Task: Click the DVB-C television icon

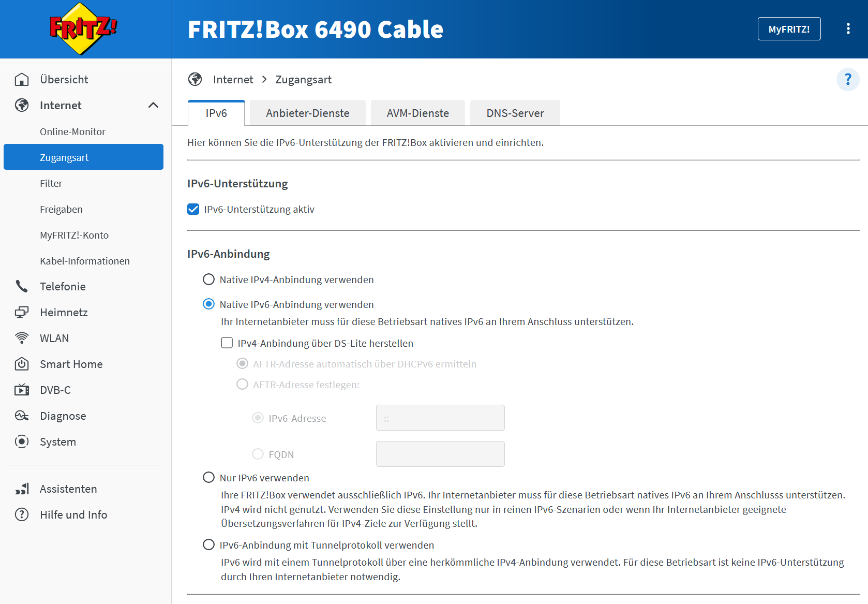Action: tap(22, 390)
